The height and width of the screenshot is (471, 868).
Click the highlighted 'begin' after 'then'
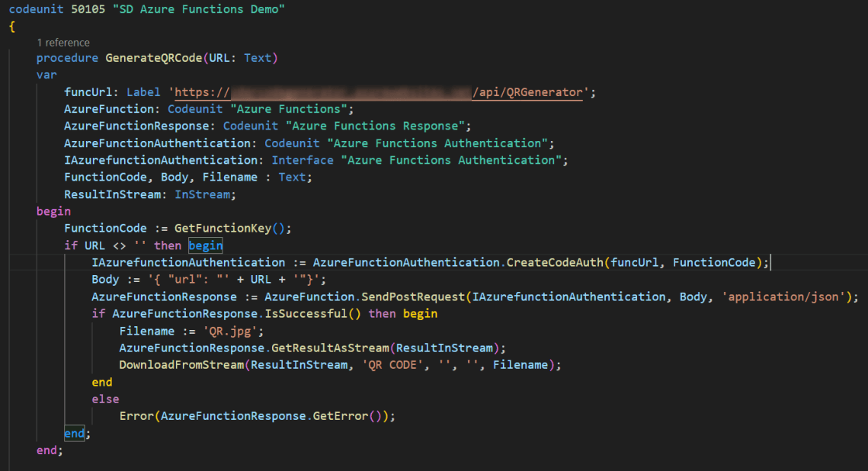click(205, 245)
